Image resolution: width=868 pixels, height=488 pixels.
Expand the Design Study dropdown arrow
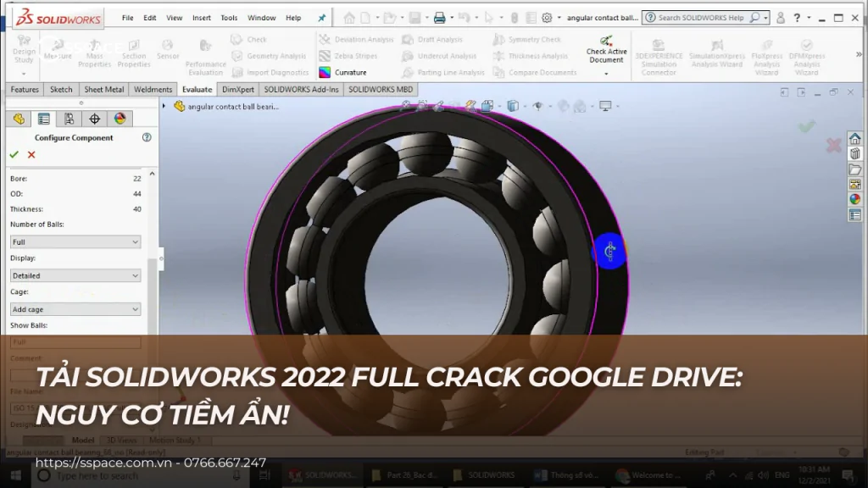click(24, 74)
